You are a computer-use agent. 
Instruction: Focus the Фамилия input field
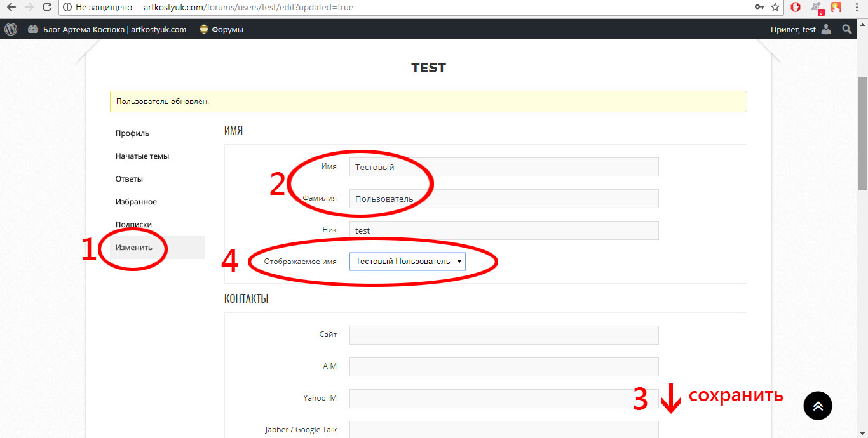click(503, 199)
